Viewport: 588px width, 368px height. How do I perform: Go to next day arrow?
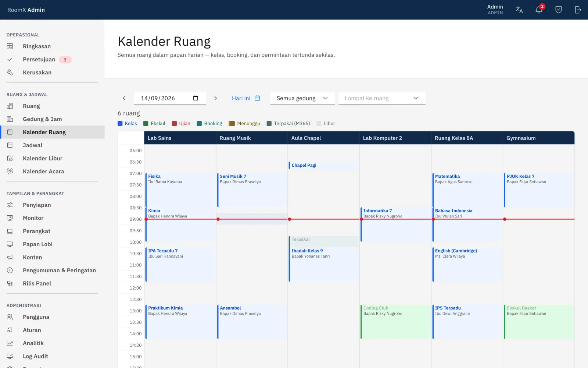coord(216,98)
